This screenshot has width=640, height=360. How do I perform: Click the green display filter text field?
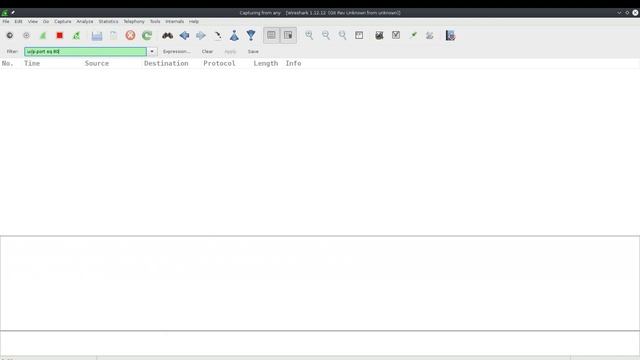point(85,51)
